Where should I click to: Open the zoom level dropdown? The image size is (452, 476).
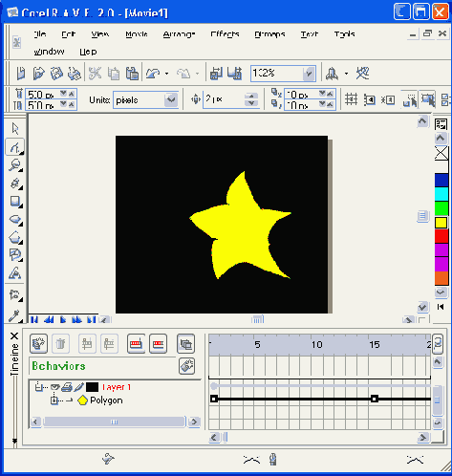pyautogui.click(x=309, y=74)
